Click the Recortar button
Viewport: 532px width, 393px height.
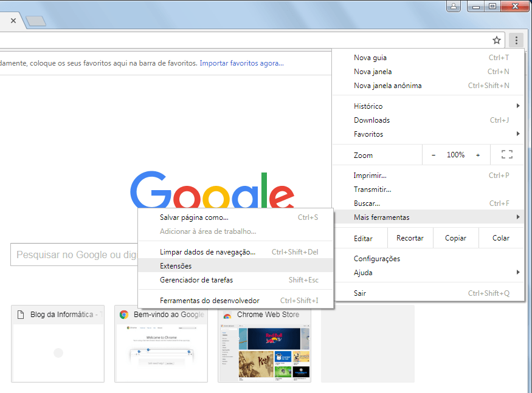(410, 238)
